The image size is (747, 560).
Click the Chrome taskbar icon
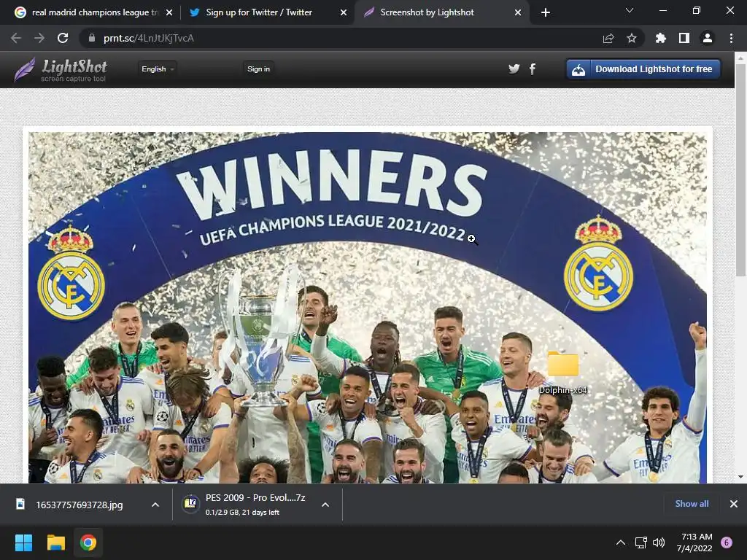[88, 542]
